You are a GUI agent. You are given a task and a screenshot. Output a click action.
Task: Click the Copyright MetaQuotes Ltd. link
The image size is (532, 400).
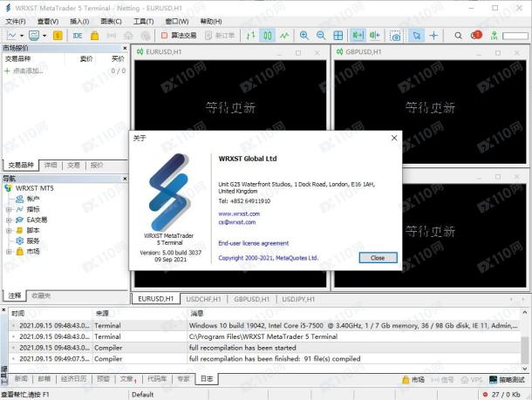coord(268,258)
